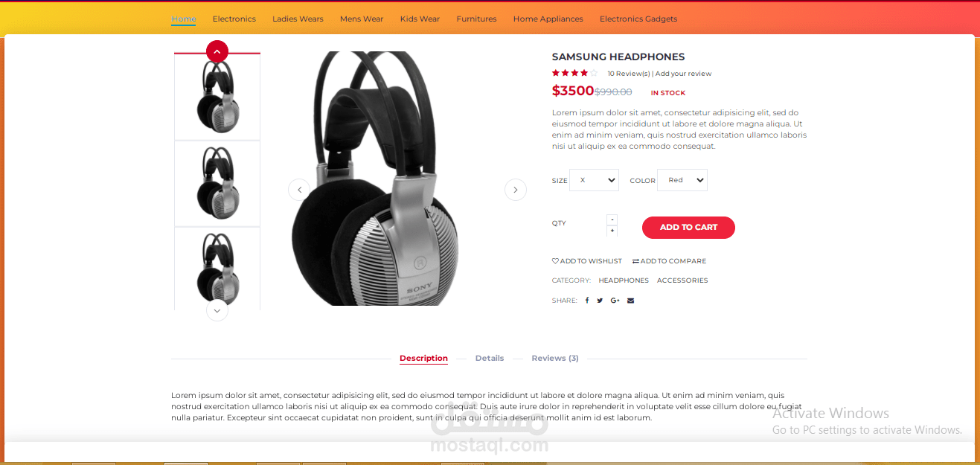The height and width of the screenshot is (465, 980).
Task: Increase quantity with plus button
Action: (612, 231)
